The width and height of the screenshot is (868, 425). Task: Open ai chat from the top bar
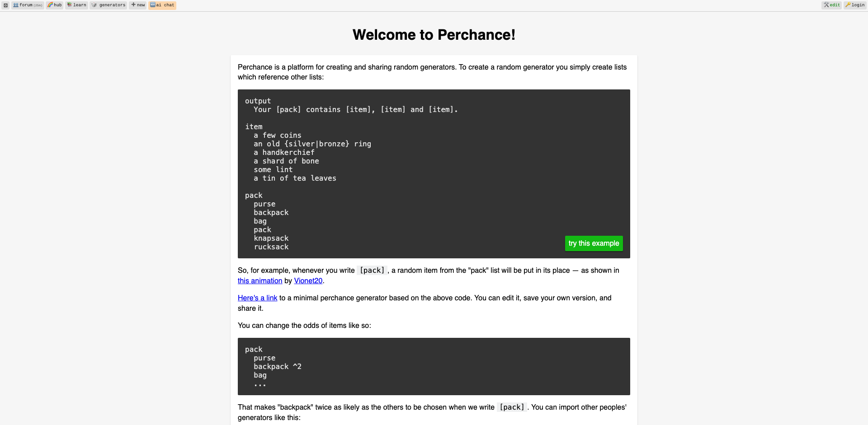(162, 5)
